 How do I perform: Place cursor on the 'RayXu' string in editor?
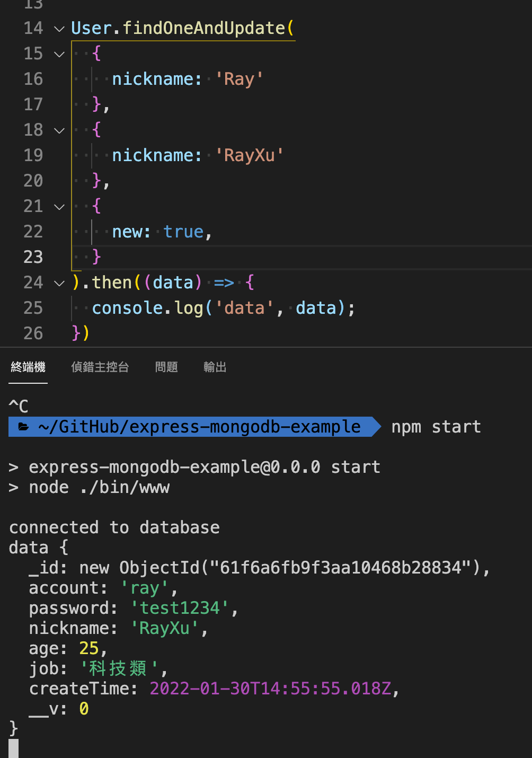click(249, 155)
